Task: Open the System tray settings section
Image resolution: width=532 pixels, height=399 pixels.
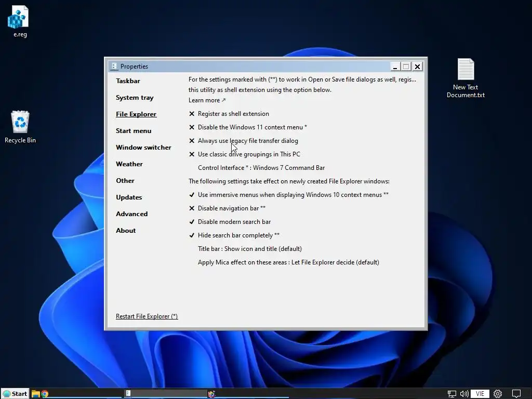Action: click(135, 97)
